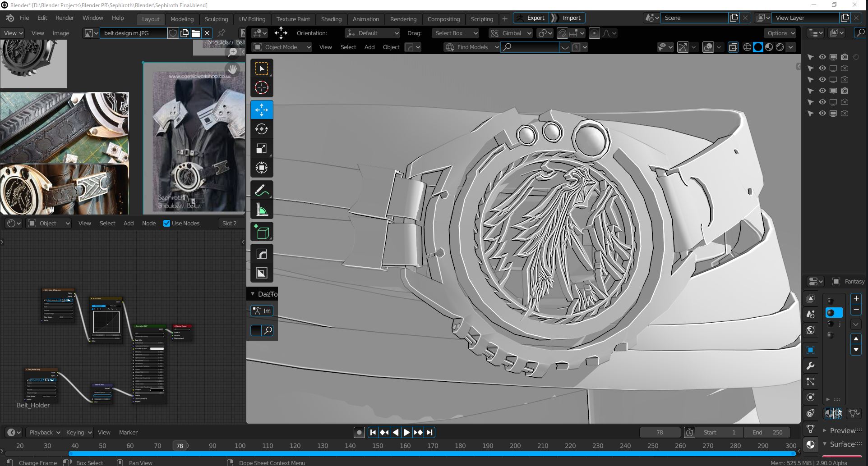Viewport: 868px width, 466px height.
Task: Remove the selected material slot
Action: coord(856,309)
